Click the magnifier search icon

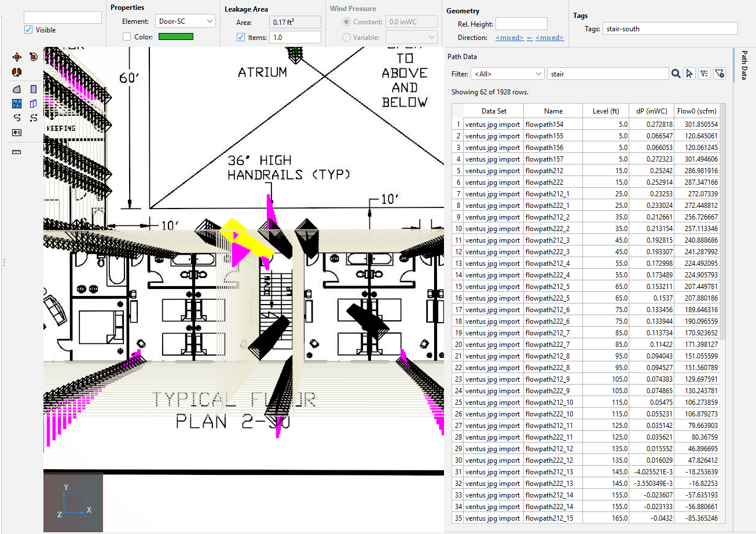pos(676,74)
